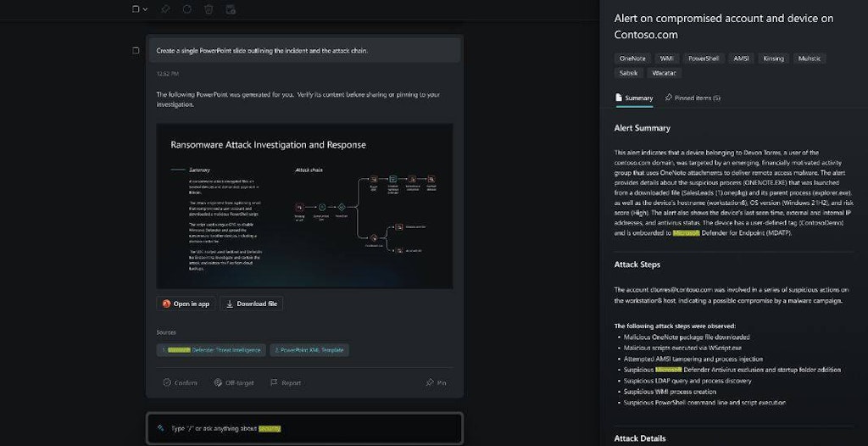Click the sparkle prompts icon in the input bar

(x=160, y=428)
